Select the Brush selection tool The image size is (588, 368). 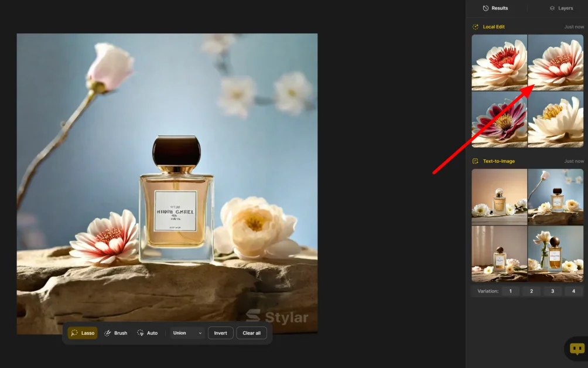(x=115, y=333)
